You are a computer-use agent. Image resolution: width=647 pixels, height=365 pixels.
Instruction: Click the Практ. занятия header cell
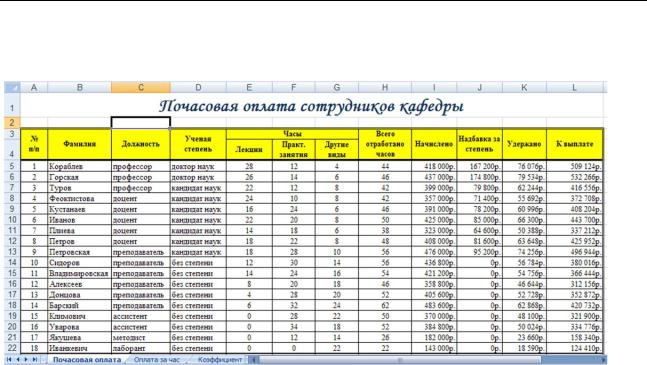[x=293, y=149]
